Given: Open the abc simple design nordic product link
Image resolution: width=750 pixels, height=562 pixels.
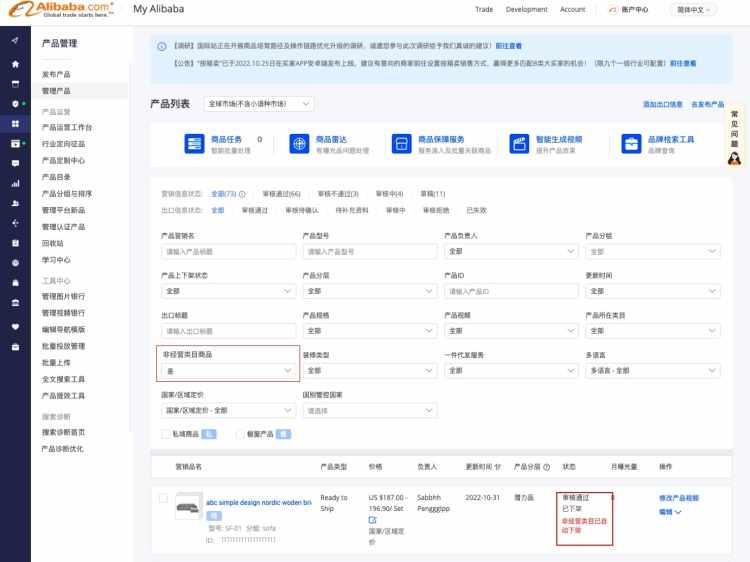Looking at the screenshot, I should [259, 502].
